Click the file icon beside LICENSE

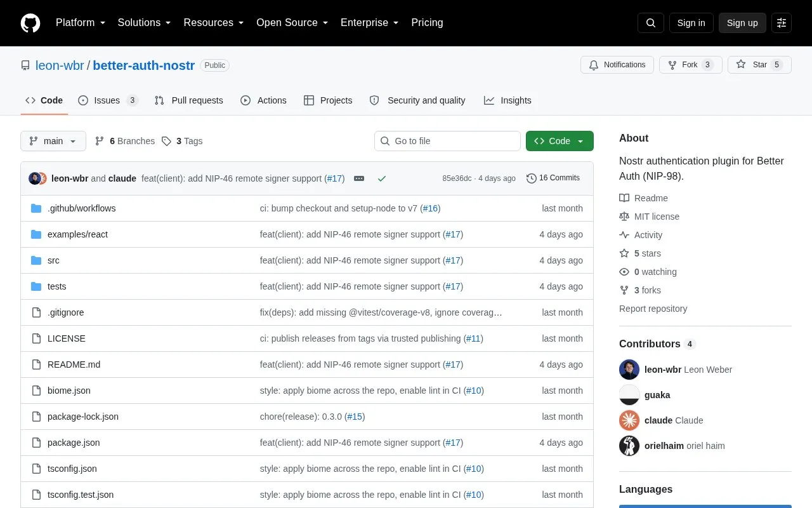pyautogui.click(x=36, y=338)
